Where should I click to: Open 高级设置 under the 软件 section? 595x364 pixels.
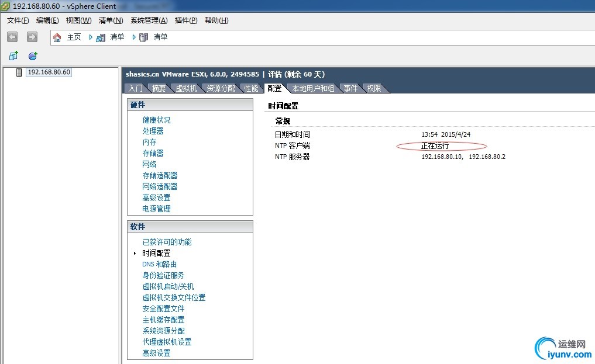coord(156,353)
